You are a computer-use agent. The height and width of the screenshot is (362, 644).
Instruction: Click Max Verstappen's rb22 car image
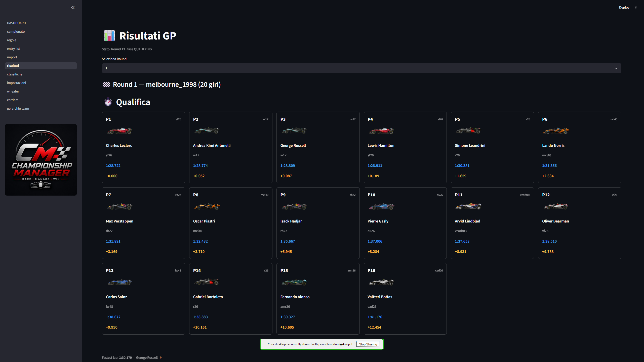119,206
